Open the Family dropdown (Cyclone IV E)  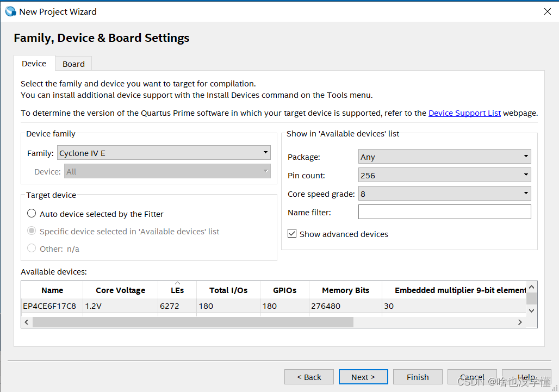pyautogui.click(x=164, y=153)
